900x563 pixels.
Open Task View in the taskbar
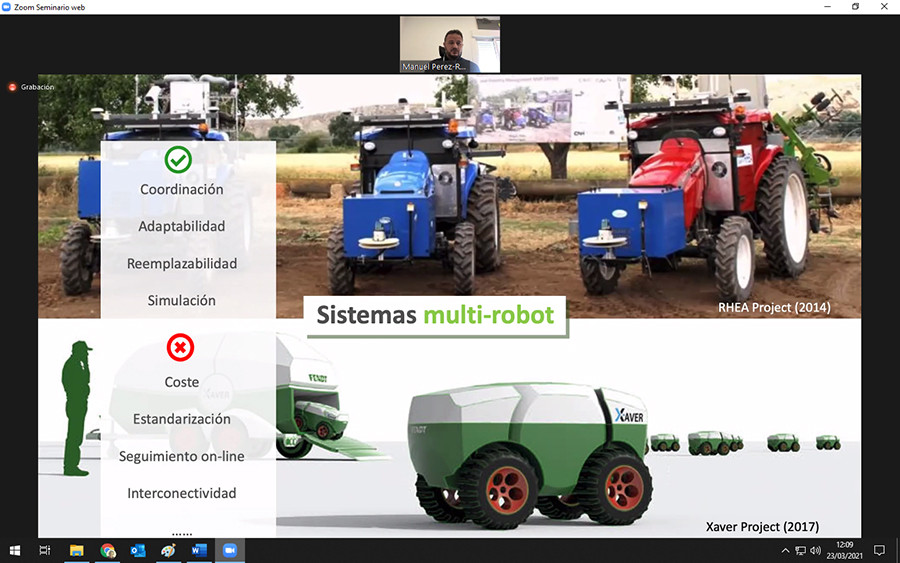click(45, 551)
